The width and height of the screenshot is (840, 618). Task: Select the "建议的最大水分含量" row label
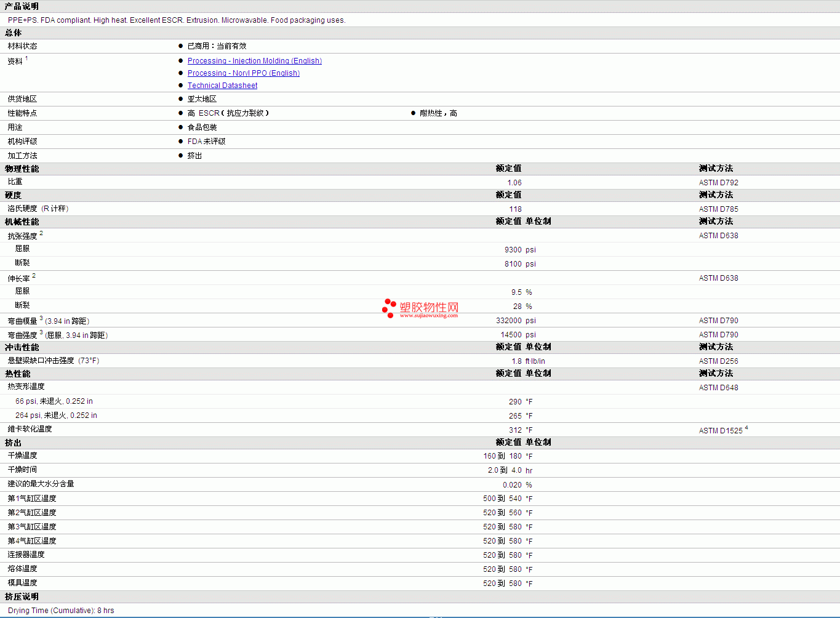(41, 484)
